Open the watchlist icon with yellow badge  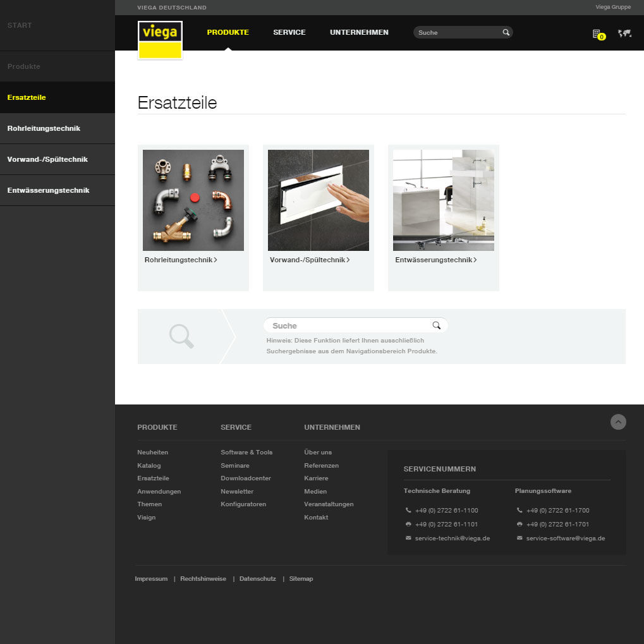point(598,35)
